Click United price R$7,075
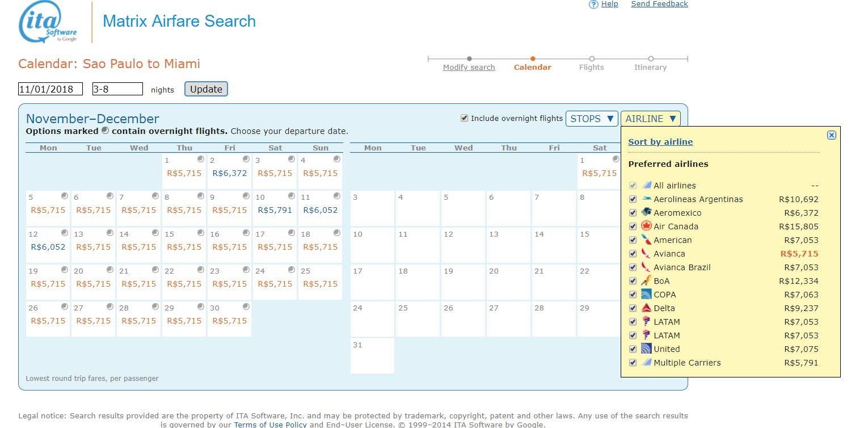 click(801, 349)
